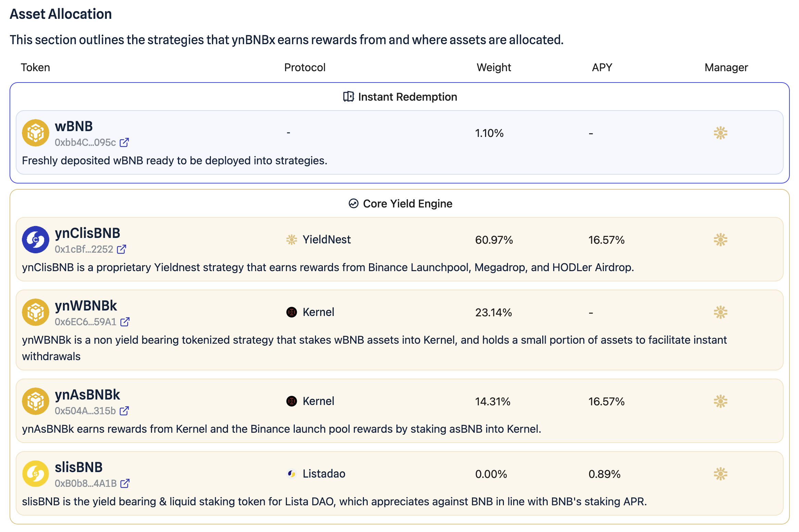Click the Listadao protocol logo
The image size is (799, 532).
(x=292, y=474)
